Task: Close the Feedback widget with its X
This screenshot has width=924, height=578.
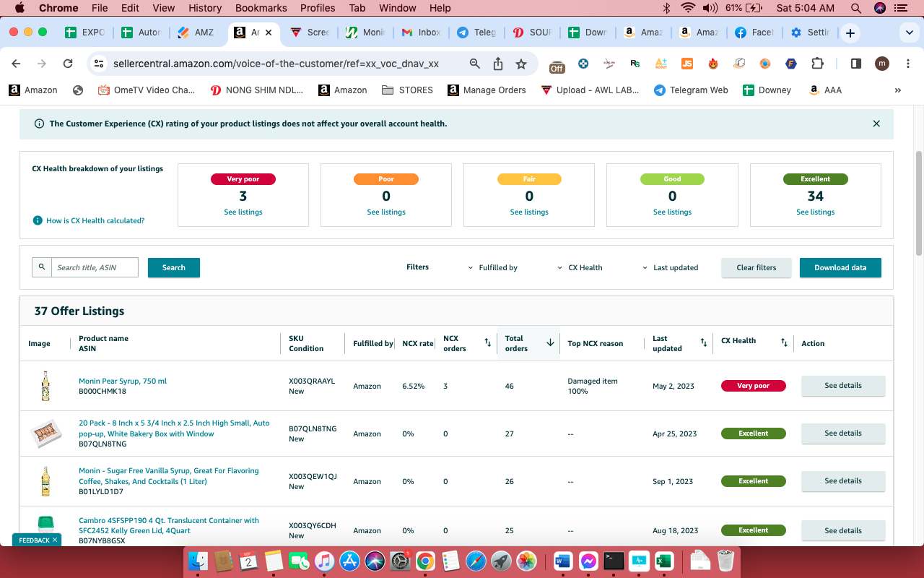Action: [55, 540]
